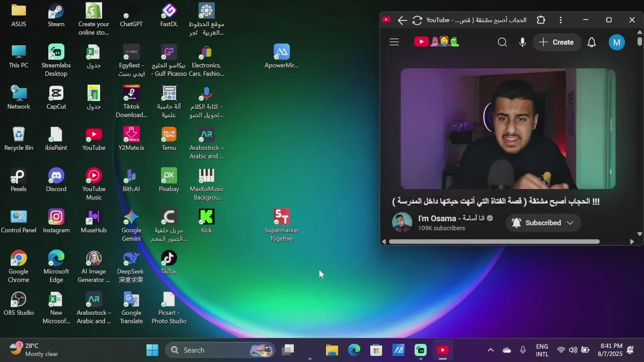
Task: Launch Streamlabs Desktop from the desktop
Action: tap(56, 60)
